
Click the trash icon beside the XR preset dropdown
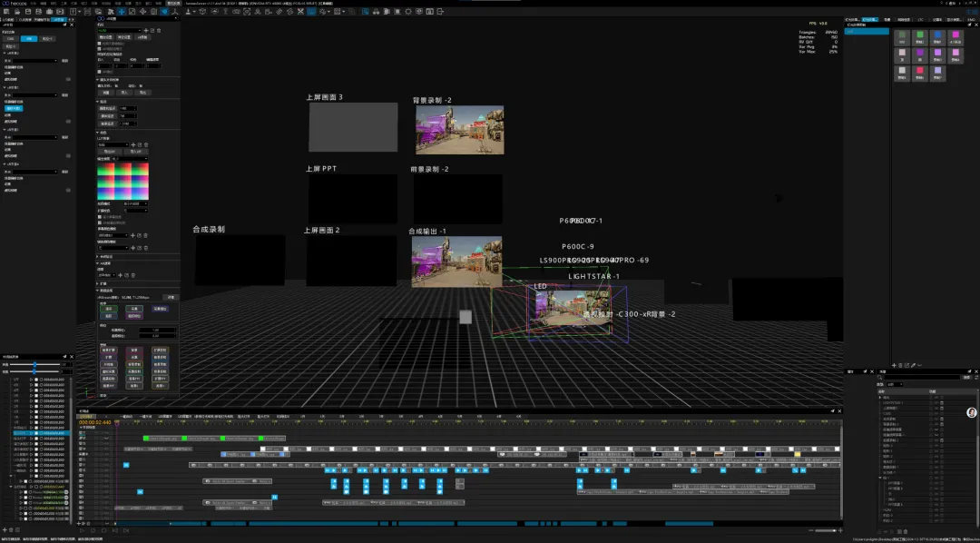tap(159, 30)
